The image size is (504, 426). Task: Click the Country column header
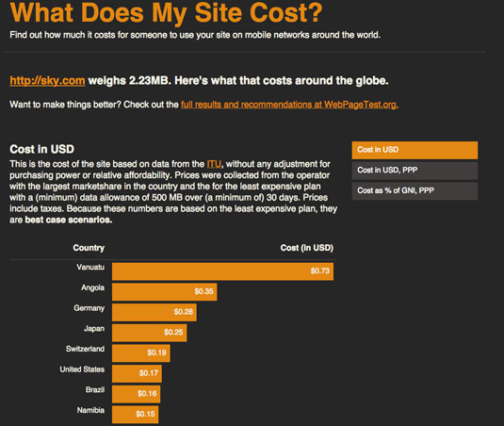(x=89, y=248)
